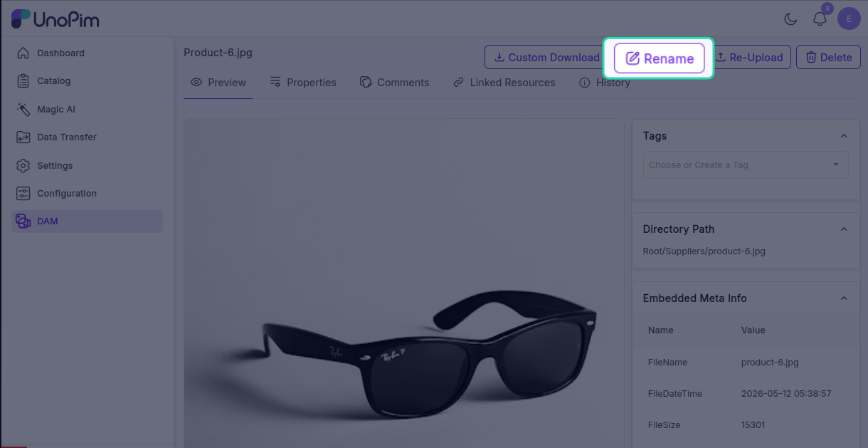The height and width of the screenshot is (448, 868).
Task: Click the Embedded Meta Info heading
Action: [695, 298]
